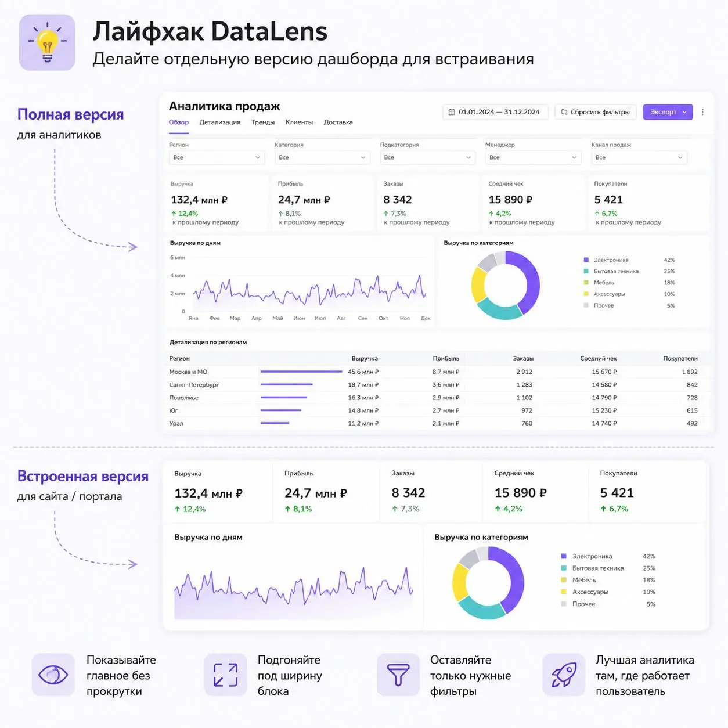This screenshot has width=728, height=728.
Task: Open the Тренды tab
Action: pyautogui.click(x=263, y=122)
